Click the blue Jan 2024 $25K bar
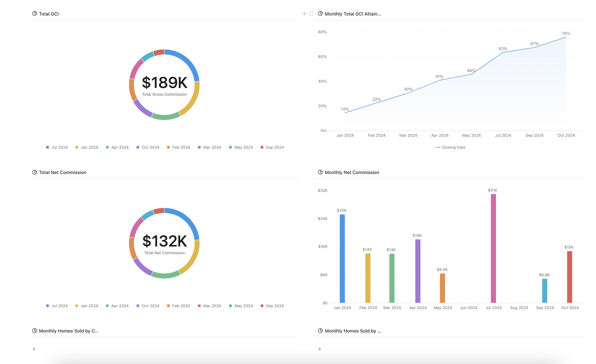This screenshot has height=364, width=596. coord(342,259)
